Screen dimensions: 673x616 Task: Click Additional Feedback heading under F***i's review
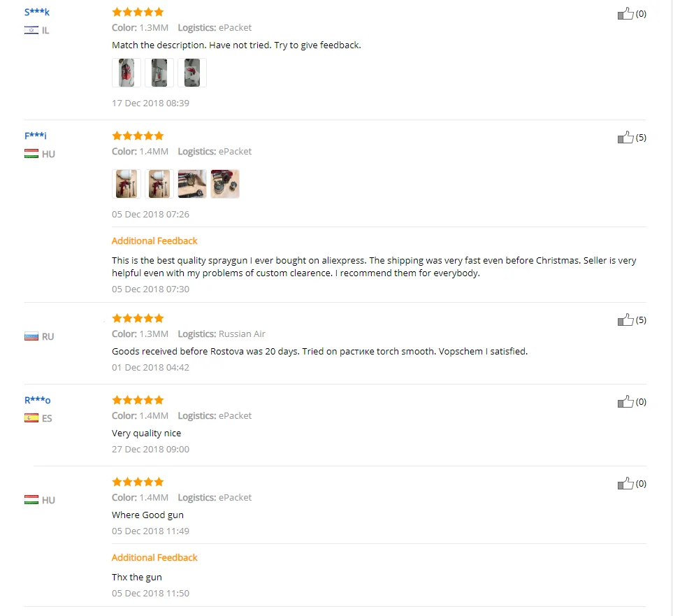pyautogui.click(x=154, y=241)
